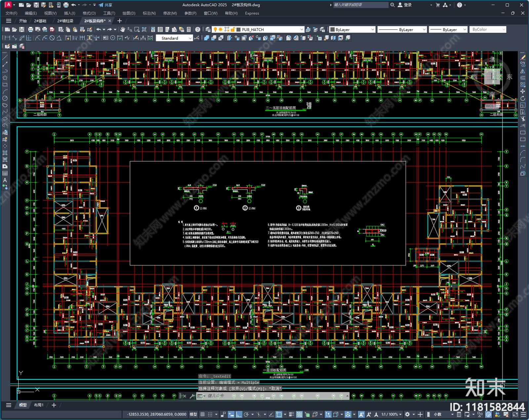
Task: Expand the application menu arrow beside A logo
Action: pyautogui.click(x=14, y=5)
